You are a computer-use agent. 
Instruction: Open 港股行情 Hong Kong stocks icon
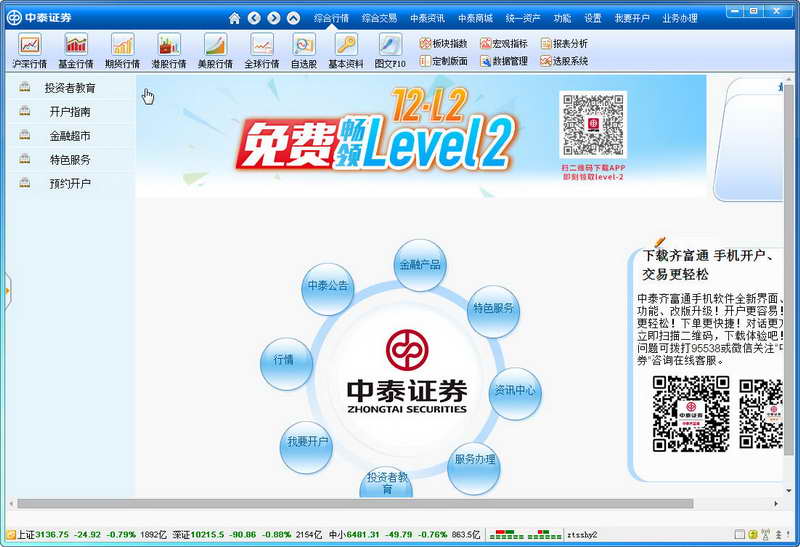[169, 51]
